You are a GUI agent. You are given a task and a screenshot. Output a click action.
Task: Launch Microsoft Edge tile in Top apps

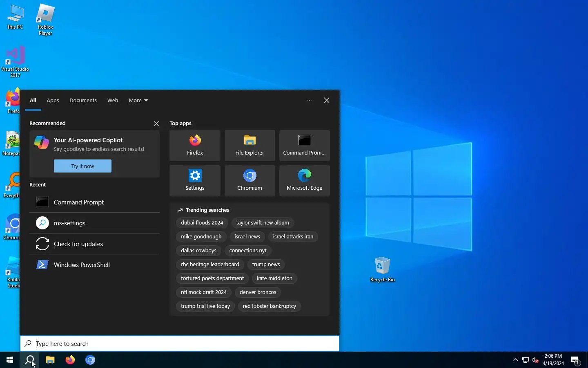[304, 181]
